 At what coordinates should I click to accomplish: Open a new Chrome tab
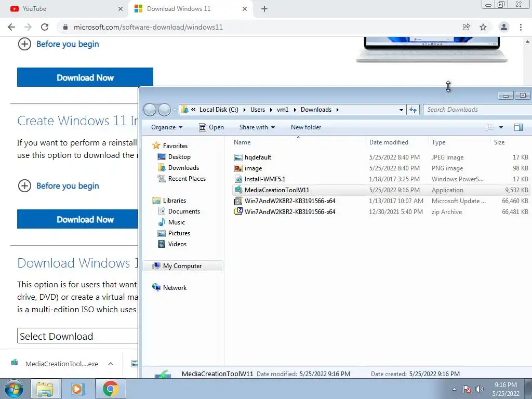point(264,9)
